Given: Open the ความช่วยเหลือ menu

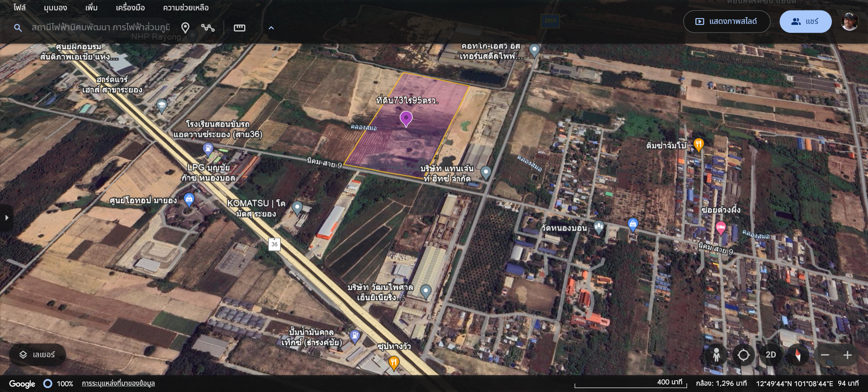Looking at the screenshot, I should 186,8.
